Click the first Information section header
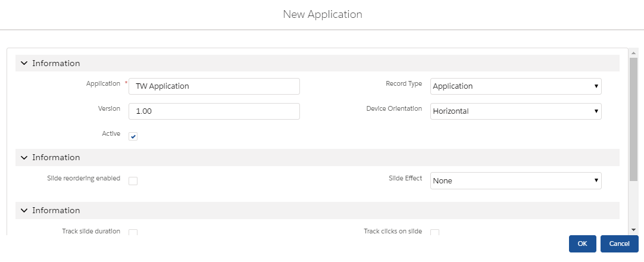644x262 pixels. pos(56,63)
